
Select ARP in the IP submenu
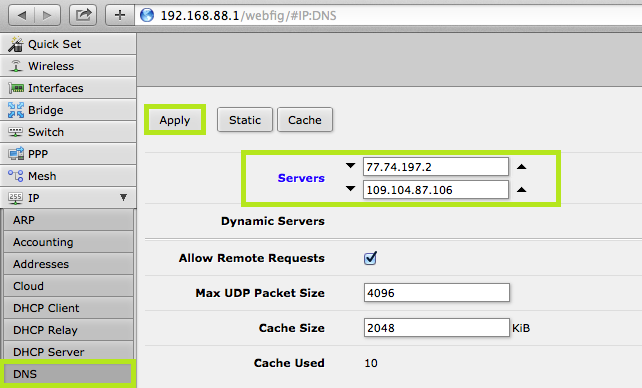pos(68,220)
